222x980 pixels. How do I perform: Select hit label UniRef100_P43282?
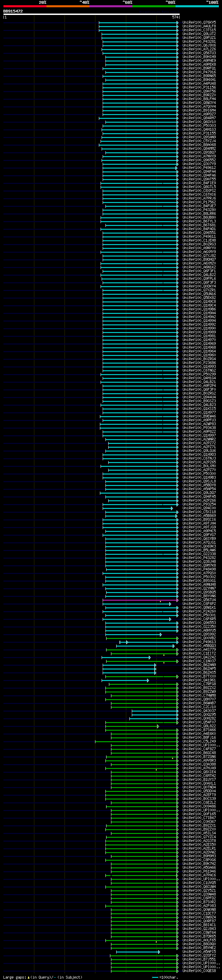pos(199,558)
